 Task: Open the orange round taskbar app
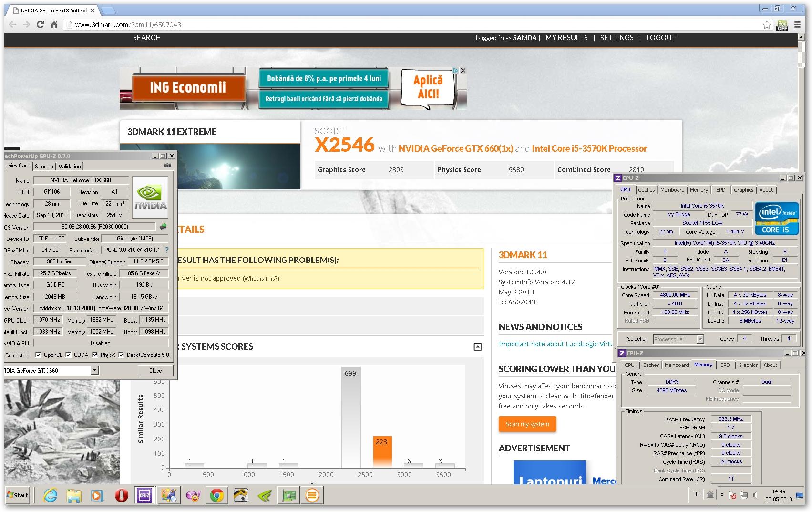pos(312,495)
